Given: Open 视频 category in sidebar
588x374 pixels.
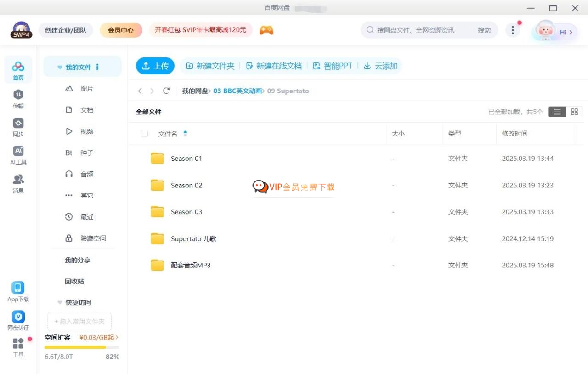Looking at the screenshot, I should point(79,131).
